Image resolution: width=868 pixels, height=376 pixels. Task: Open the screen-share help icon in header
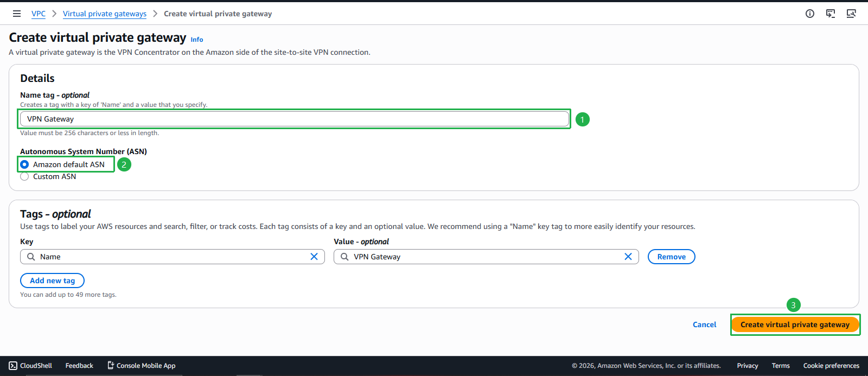(831, 14)
